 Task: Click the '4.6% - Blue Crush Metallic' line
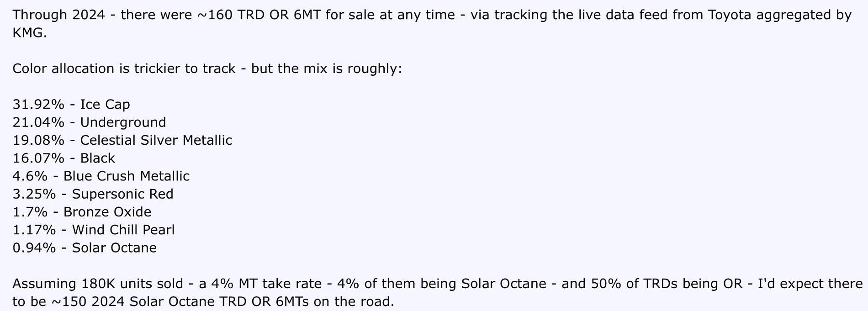tap(101, 176)
